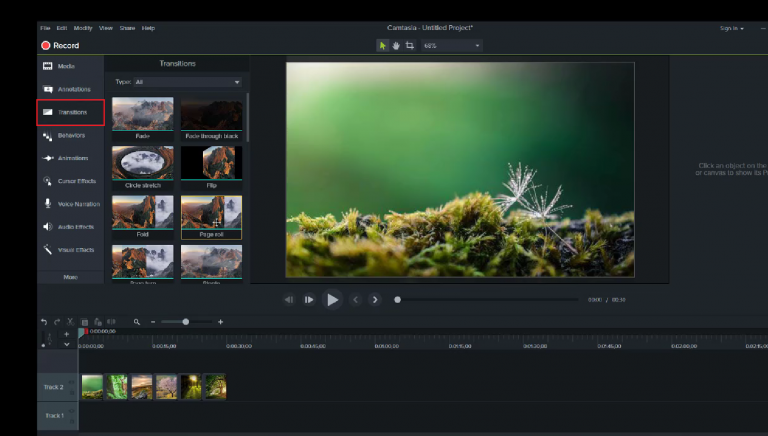Select the Fade transition thumbnail
This screenshot has height=436, width=768.
(143, 119)
